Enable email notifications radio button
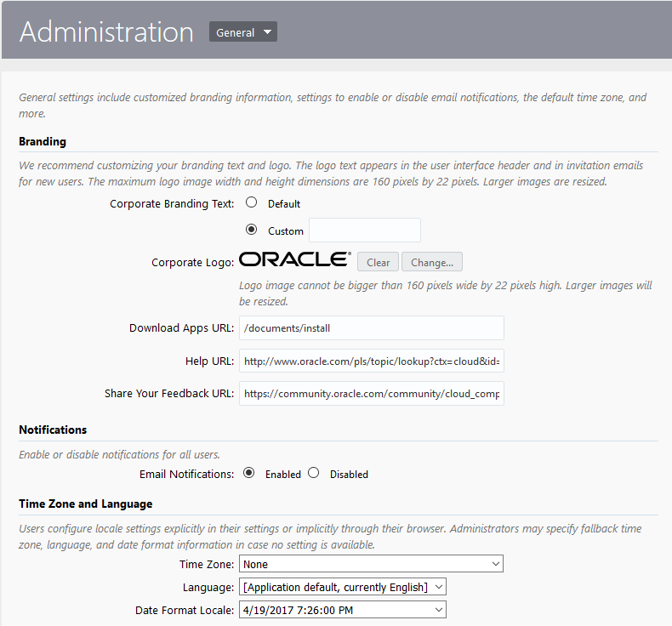672x626 pixels. [248, 473]
